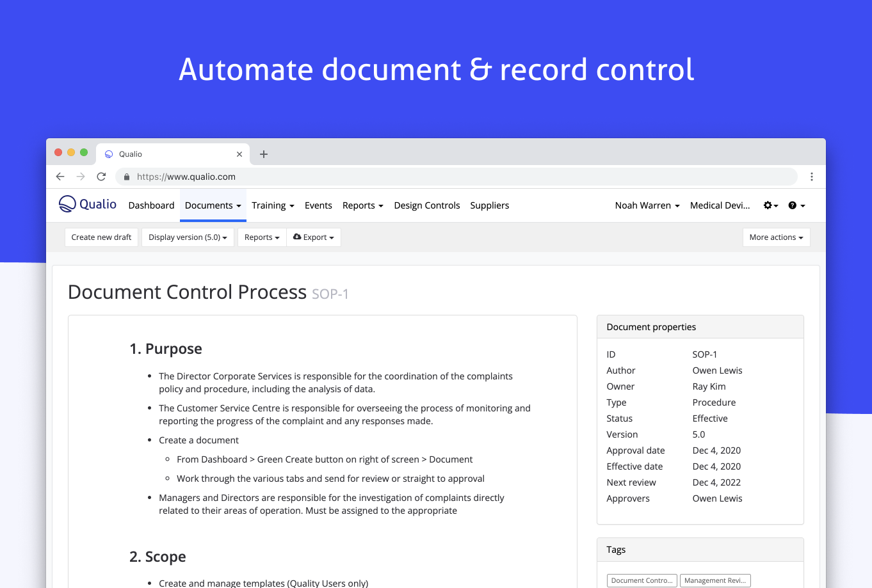Open the Noah Warren user menu

pos(647,205)
